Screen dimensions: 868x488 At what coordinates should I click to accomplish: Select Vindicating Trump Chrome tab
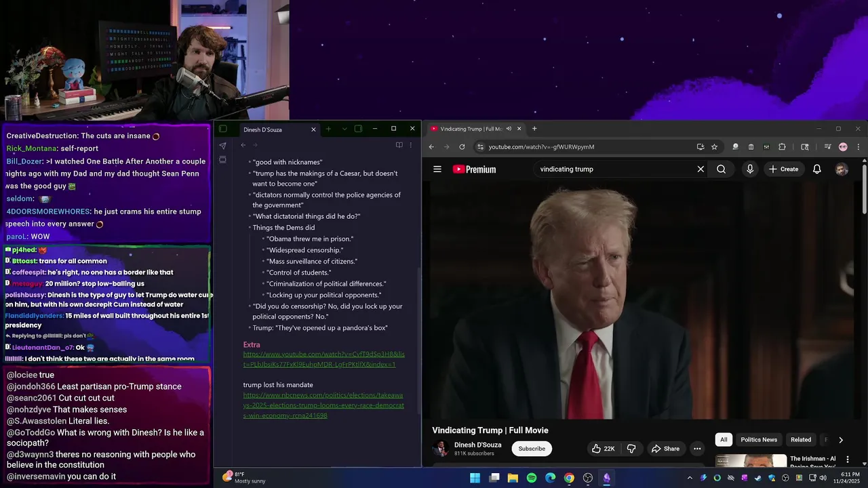tap(475, 129)
